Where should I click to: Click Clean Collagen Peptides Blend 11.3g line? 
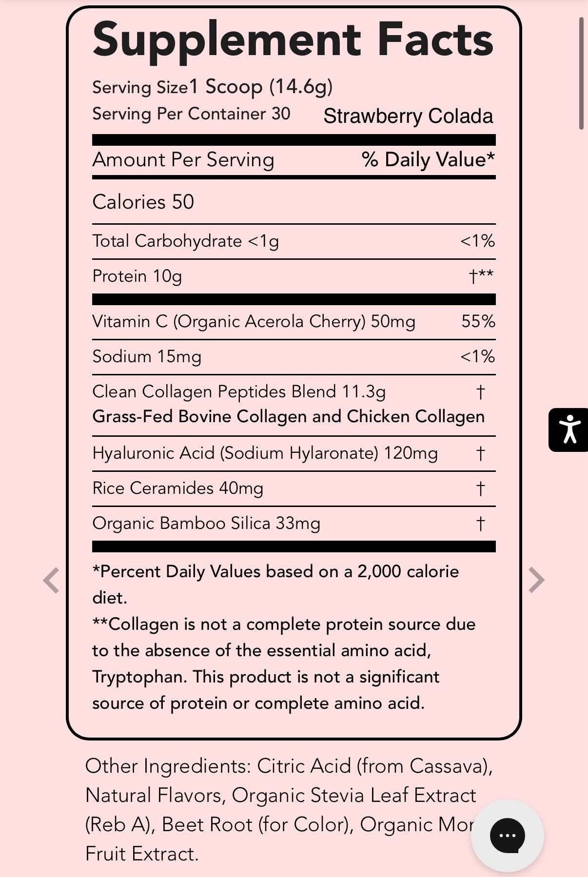click(239, 391)
